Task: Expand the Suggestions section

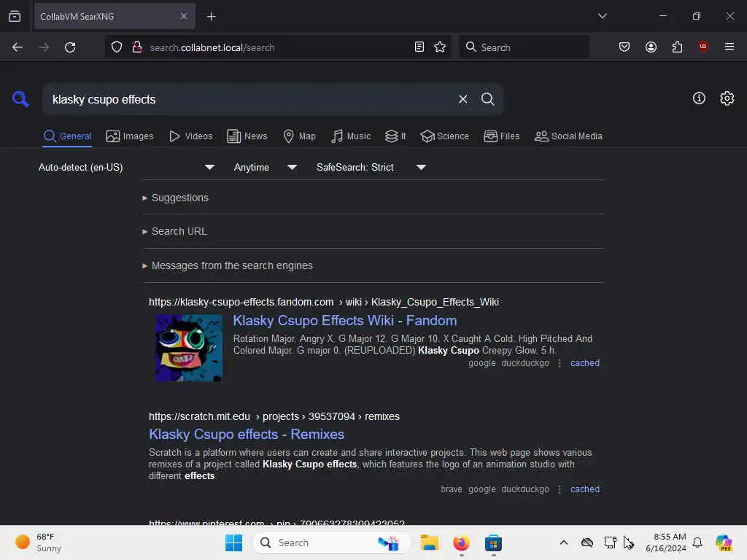Action: point(175,198)
